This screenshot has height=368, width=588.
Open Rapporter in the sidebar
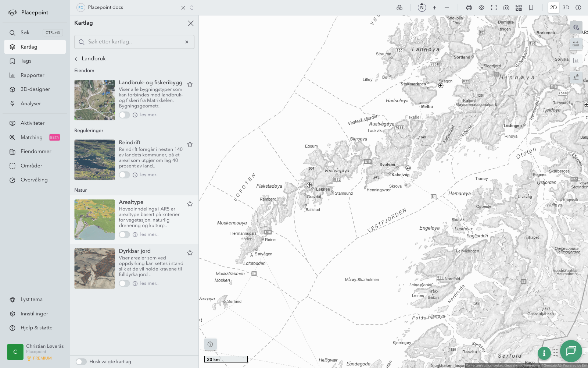click(x=32, y=75)
